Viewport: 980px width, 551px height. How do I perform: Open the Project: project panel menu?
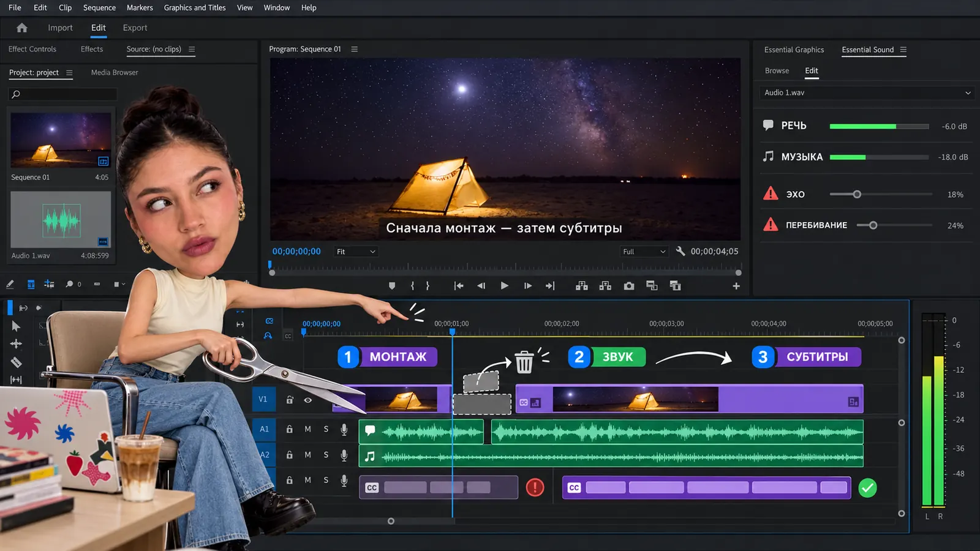69,72
